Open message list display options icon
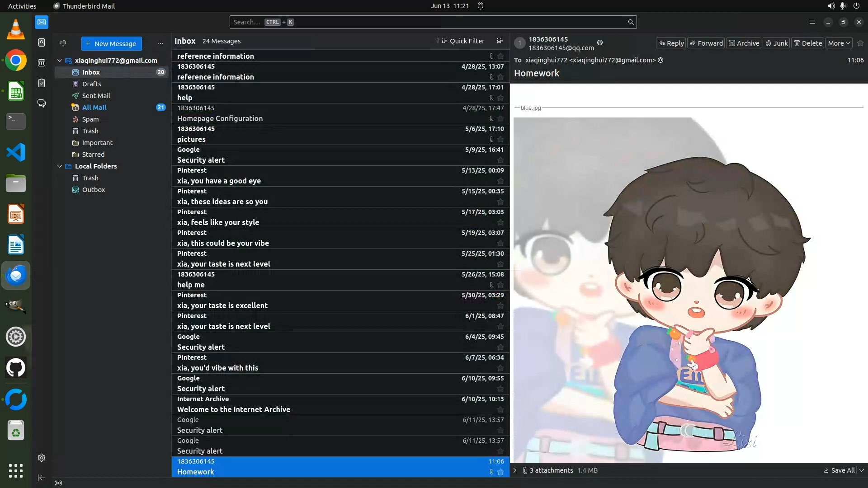 (x=500, y=41)
